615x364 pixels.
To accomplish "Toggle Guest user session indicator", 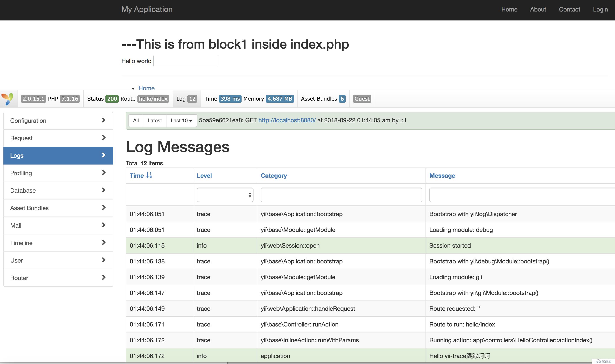I will point(361,98).
